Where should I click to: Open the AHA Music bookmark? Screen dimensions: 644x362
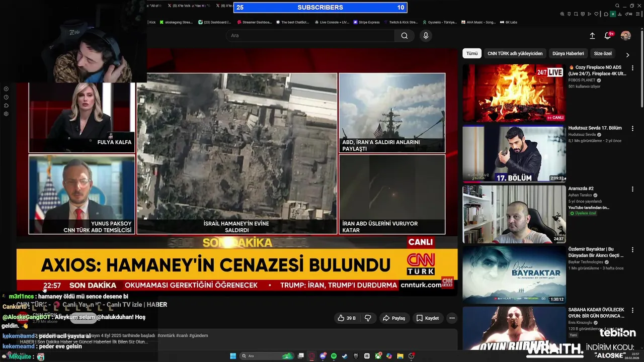pyautogui.click(x=478, y=22)
